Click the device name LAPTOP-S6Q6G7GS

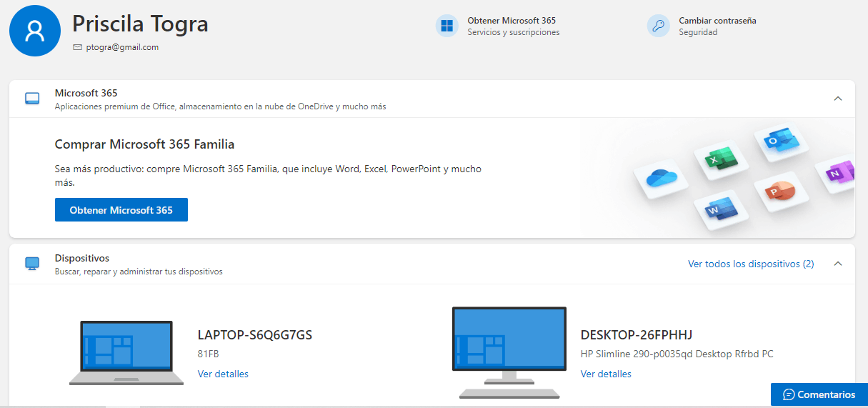255,335
